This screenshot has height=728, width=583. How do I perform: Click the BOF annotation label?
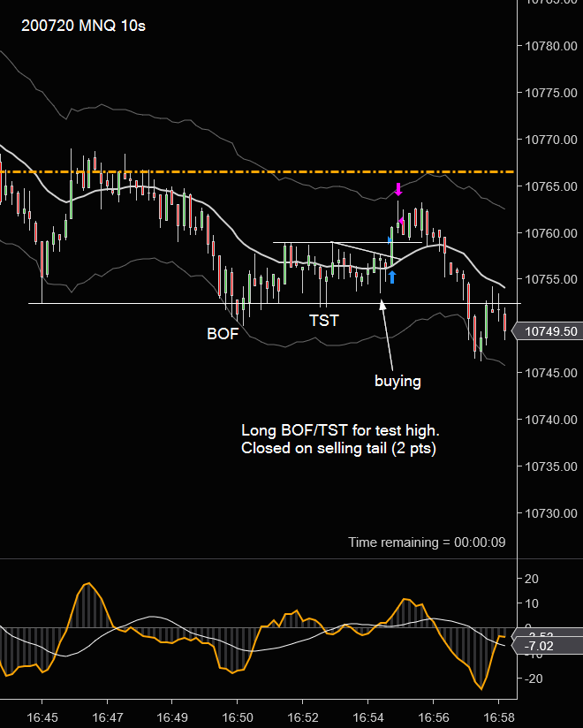(x=223, y=334)
